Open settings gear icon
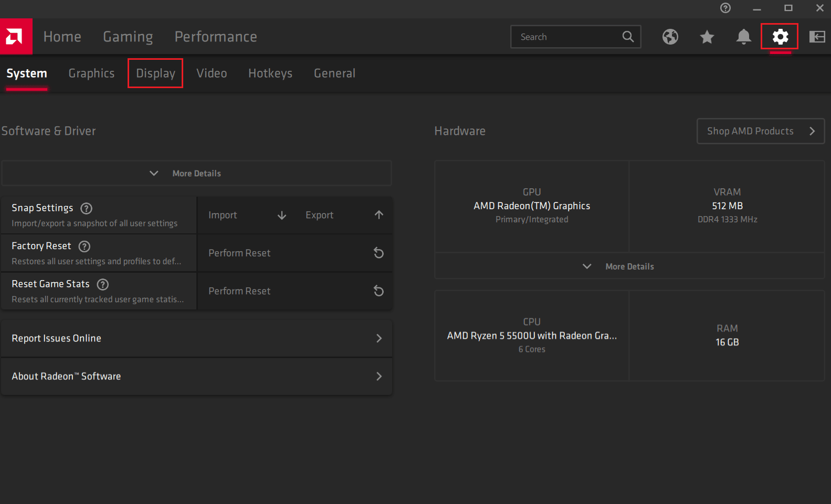Image resolution: width=831 pixels, height=504 pixels. [x=780, y=37]
